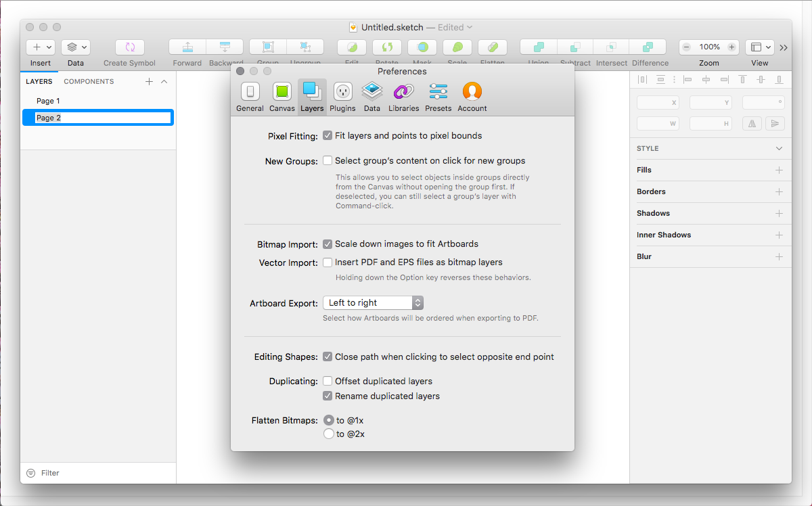812x506 pixels.
Task: Click the Difference boolean icon
Action: (x=648, y=47)
